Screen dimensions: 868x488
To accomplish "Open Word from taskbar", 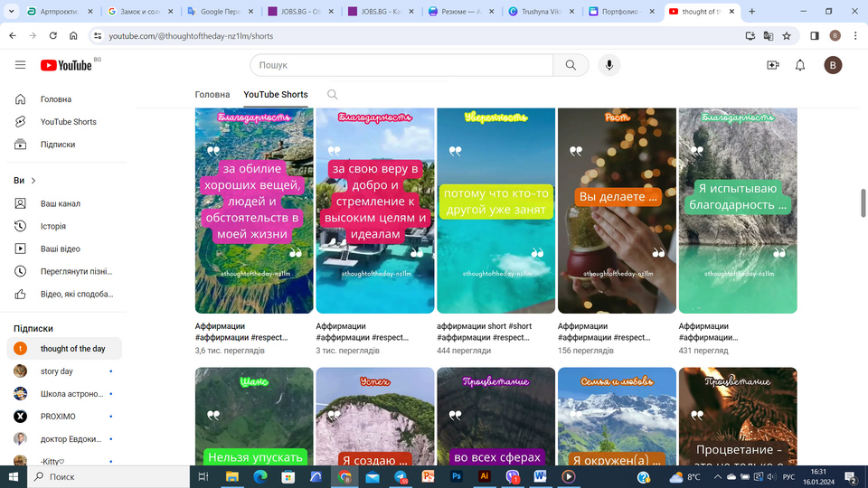I will [x=541, y=476].
